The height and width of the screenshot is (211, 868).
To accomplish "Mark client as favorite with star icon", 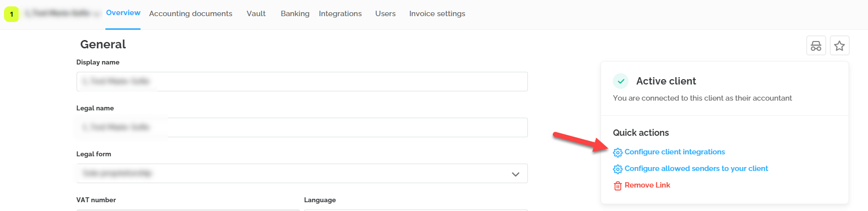I will [x=839, y=46].
